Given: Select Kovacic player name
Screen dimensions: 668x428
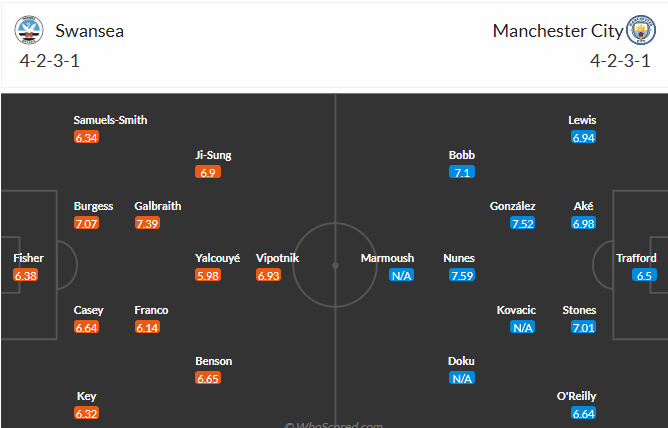Looking at the screenshot, I should [516, 310].
